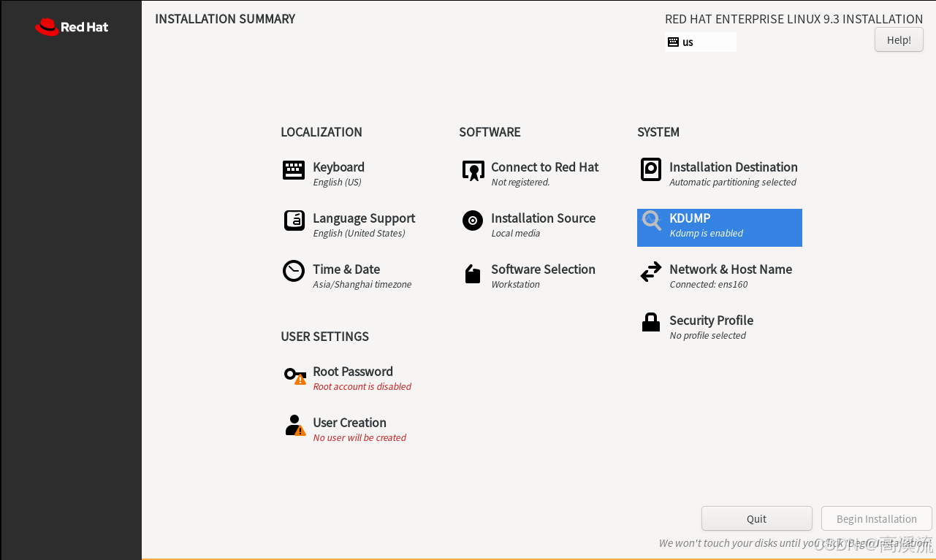Open User Creation label

[x=349, y=423]
